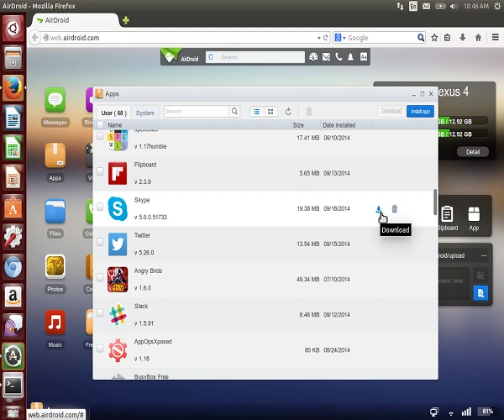The height and width of the screenshot is (420, 504).
Task: Open the Files desktop icon
Action: pyautogui.click(x=55, y=210)
